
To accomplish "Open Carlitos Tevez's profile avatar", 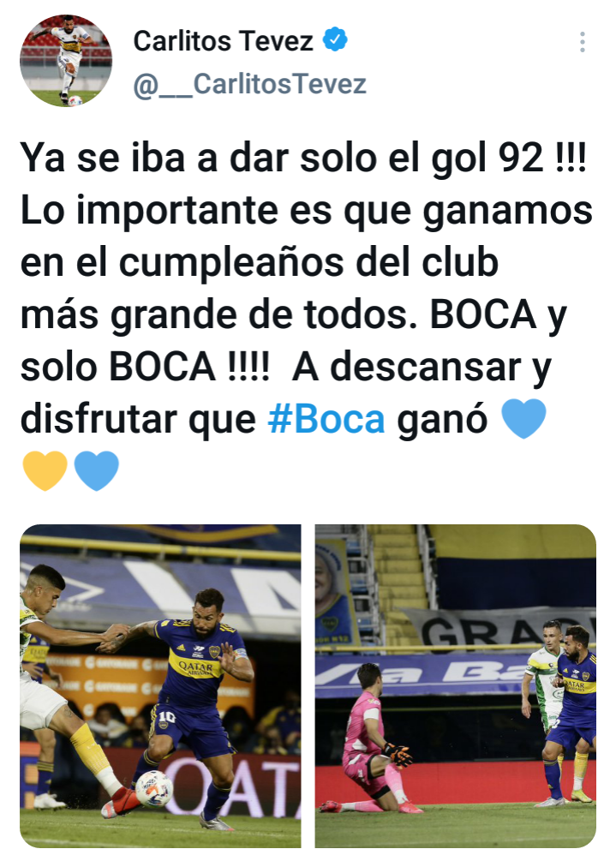I will [x=66, y=61].
